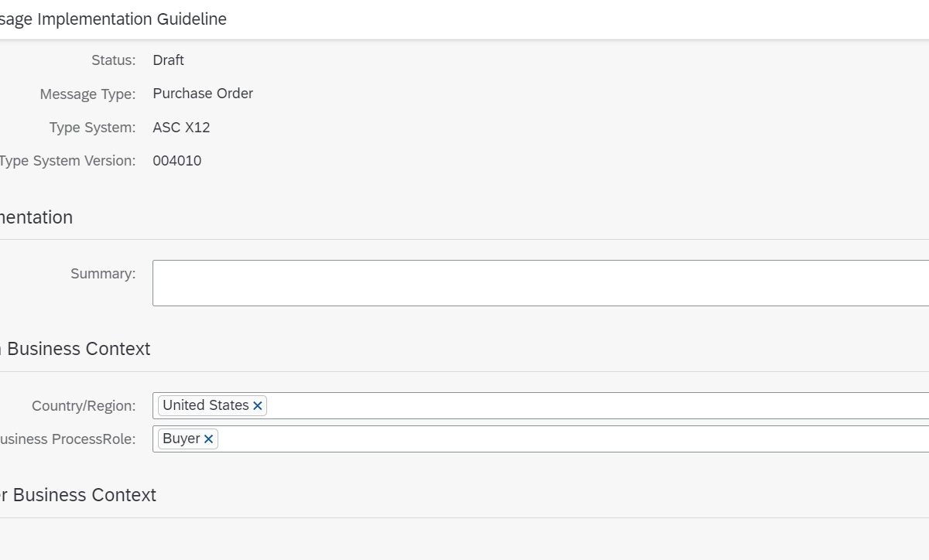
Task: Click the Summary label
Action: 102,274
